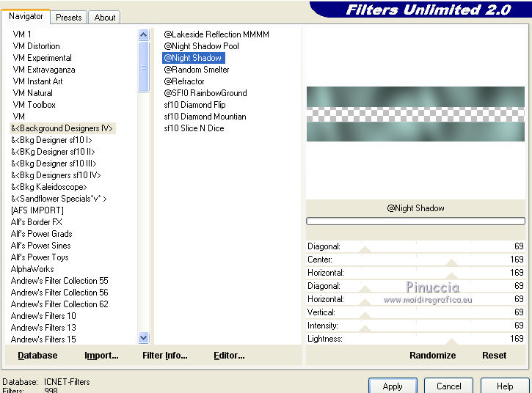Choose the highlighted @Night Shadow filter
The width and height of the screenshot is (532, 393).
click(x=194, y=58)
